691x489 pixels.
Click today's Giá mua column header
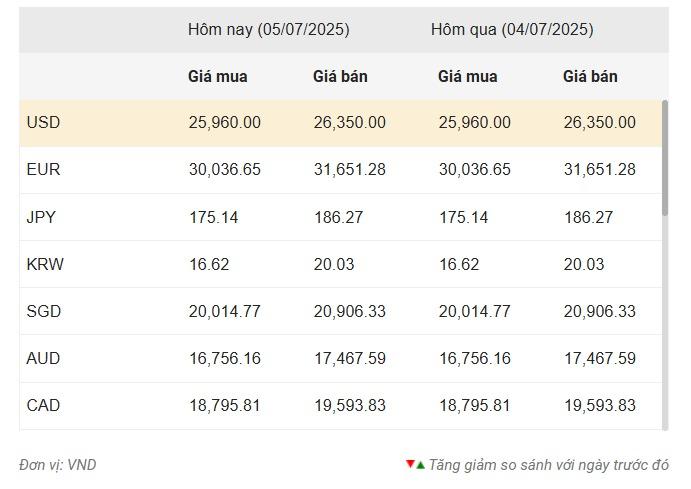coord(217,77)
